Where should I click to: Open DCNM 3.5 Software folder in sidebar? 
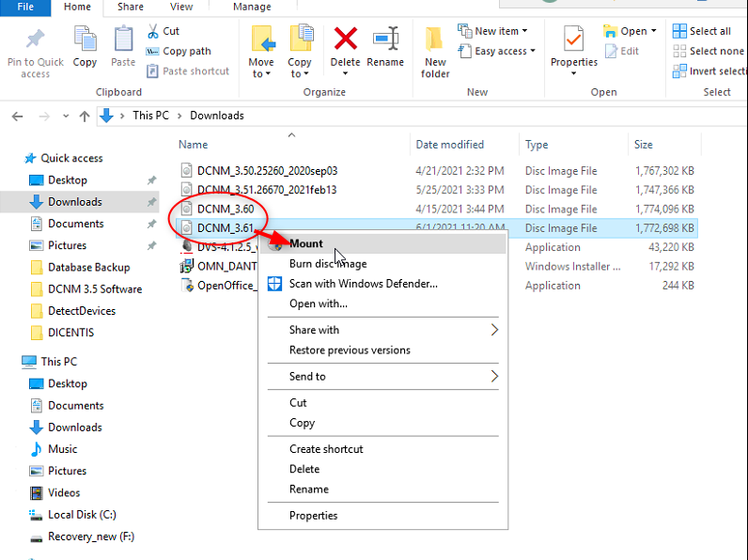(x=95, y=289)
